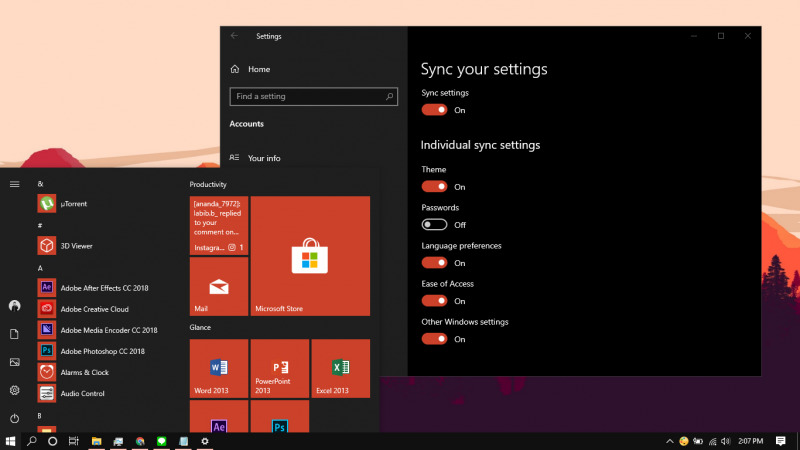
Task: Open the PowerPoint 2013 tile
Action: pyautogui.click(x=279, y=368)
